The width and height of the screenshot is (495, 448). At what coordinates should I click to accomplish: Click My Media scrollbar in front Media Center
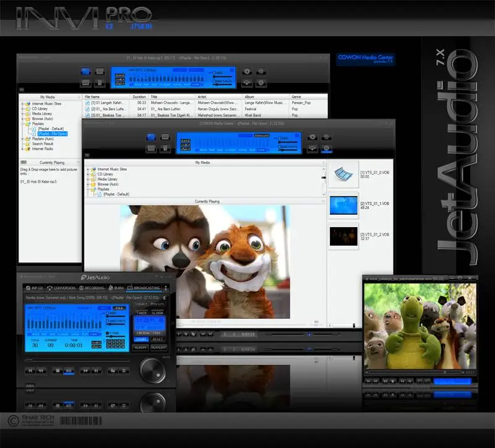coord(323,181)
